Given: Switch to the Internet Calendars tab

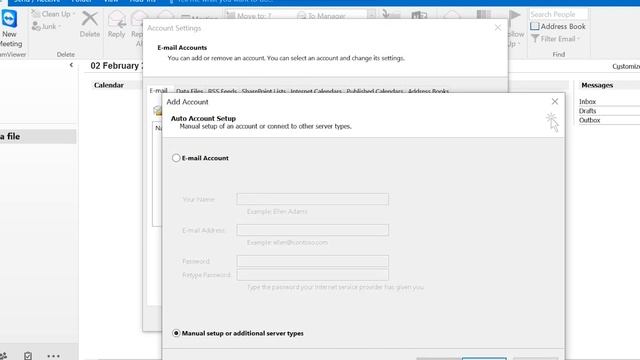Looking at the screenshot, I should coord(316,91).
